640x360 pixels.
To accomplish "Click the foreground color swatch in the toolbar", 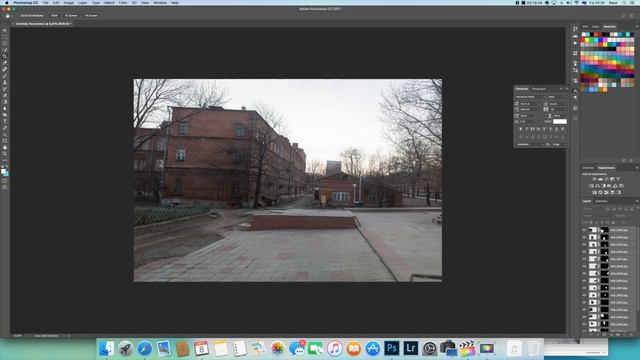I will [3, 171].
